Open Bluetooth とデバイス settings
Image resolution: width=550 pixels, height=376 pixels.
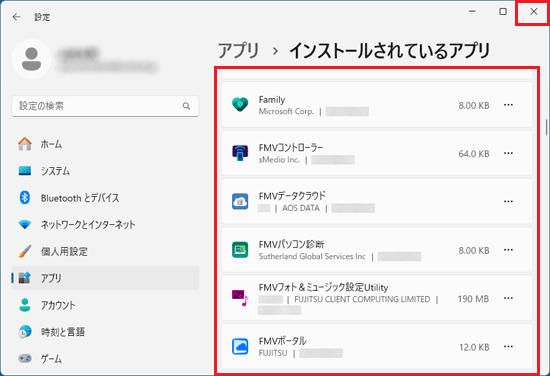(105, 198)
